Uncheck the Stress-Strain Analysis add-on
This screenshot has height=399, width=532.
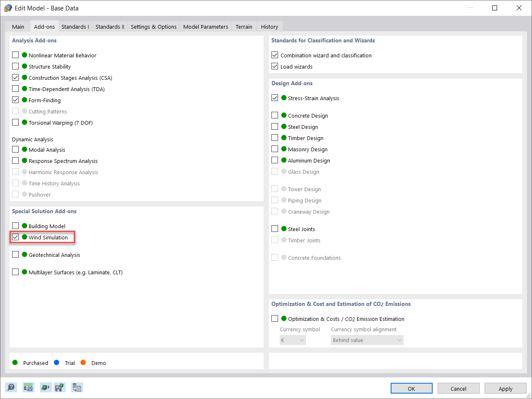point(275,98)
